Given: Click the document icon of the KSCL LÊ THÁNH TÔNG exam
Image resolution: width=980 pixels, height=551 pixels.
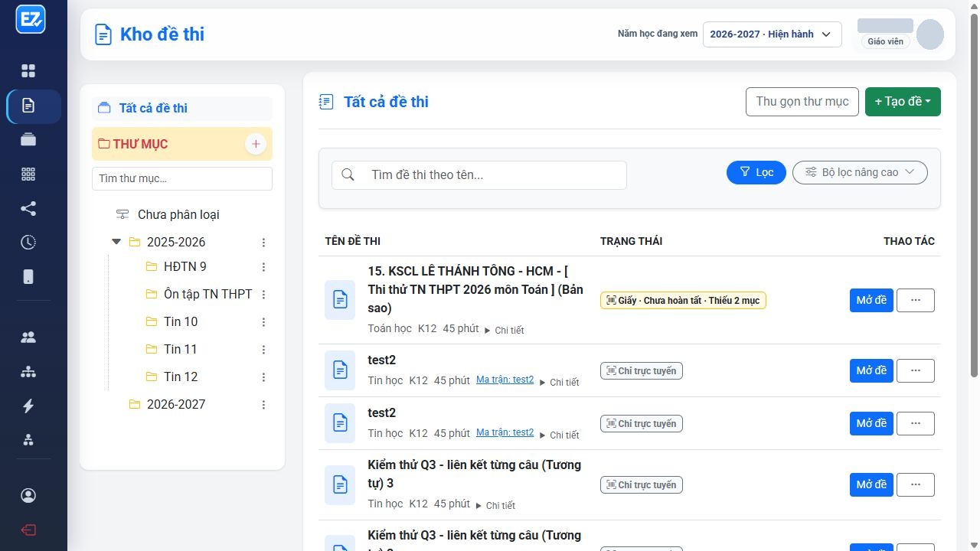Looking at the screenshot, I should (x=340, y=300).
